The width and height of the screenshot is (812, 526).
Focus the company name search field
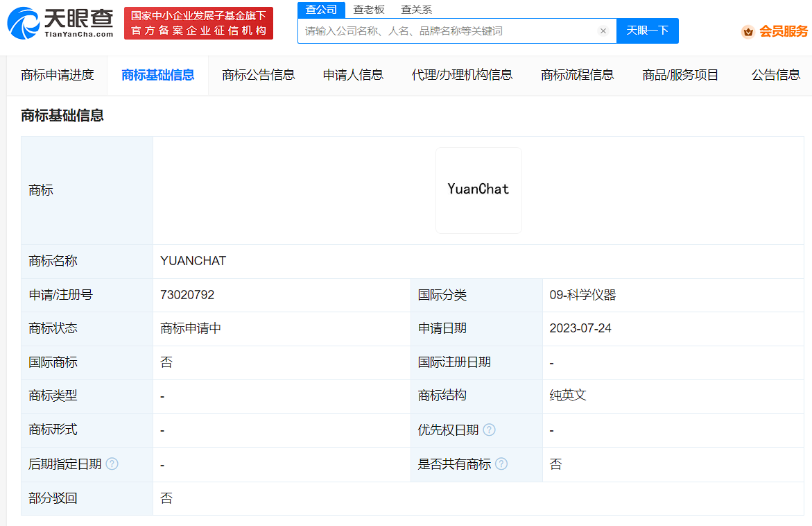448,31
